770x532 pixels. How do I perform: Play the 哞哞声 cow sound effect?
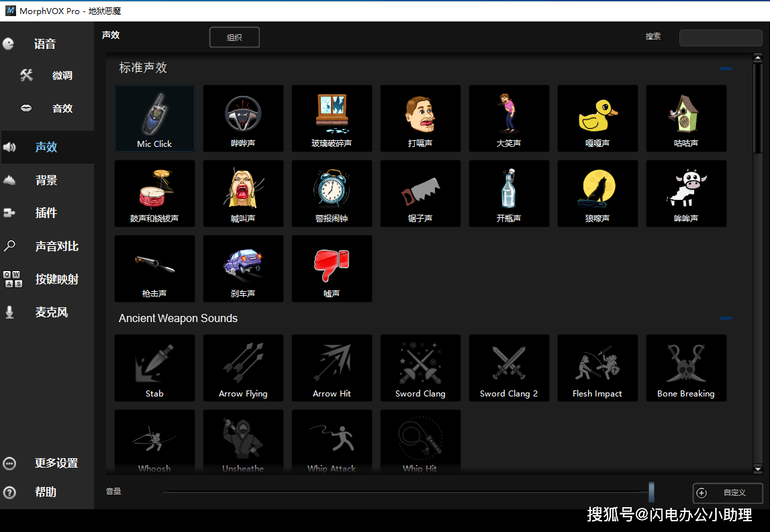686,193
